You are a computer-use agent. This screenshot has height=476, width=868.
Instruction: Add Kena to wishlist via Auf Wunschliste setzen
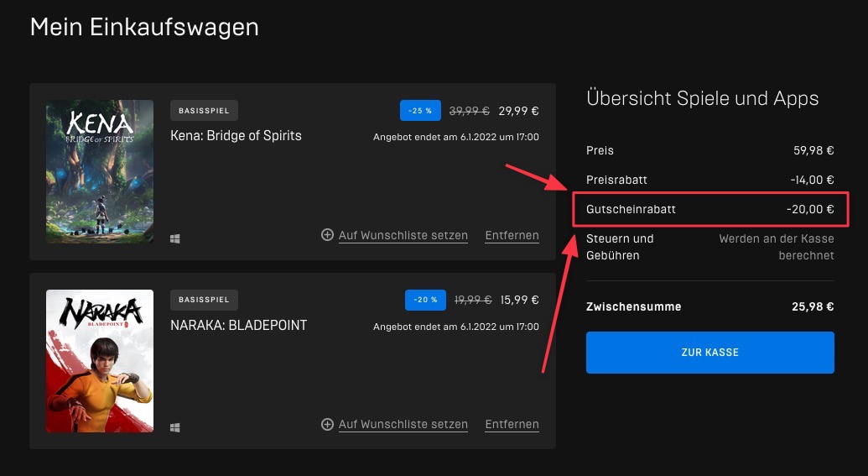click(x=403, y=236)
